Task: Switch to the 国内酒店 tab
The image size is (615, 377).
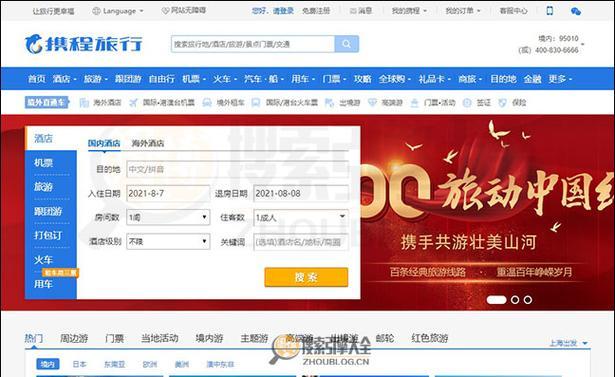Action: pyautogui.click(x=104, y=143)
